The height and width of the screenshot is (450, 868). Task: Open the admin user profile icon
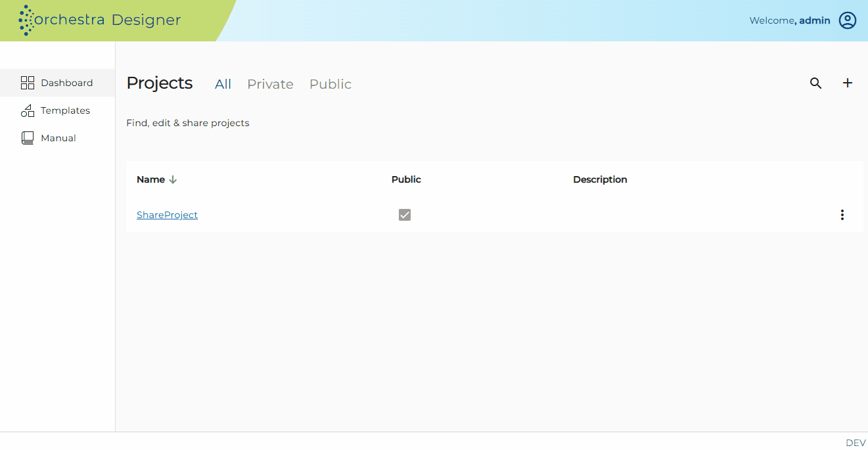848,20
